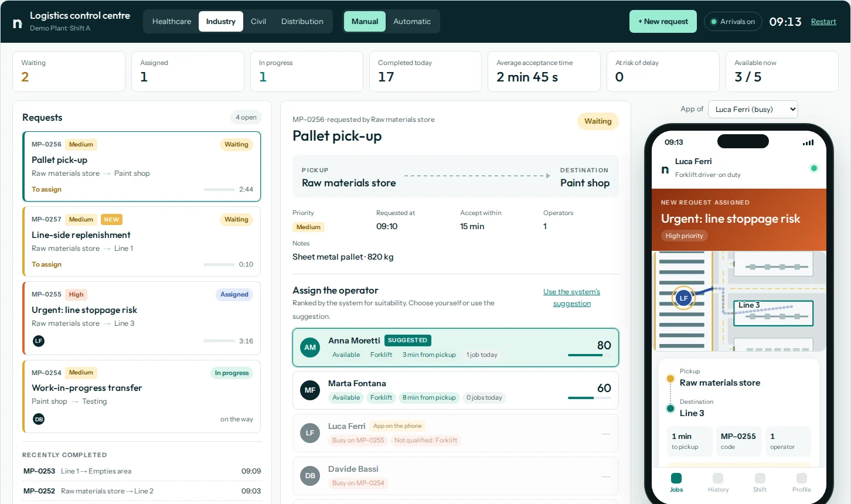Open the Shift icon in the phone app
Viewport: 851px width, 504px height.
pos(760,478)
